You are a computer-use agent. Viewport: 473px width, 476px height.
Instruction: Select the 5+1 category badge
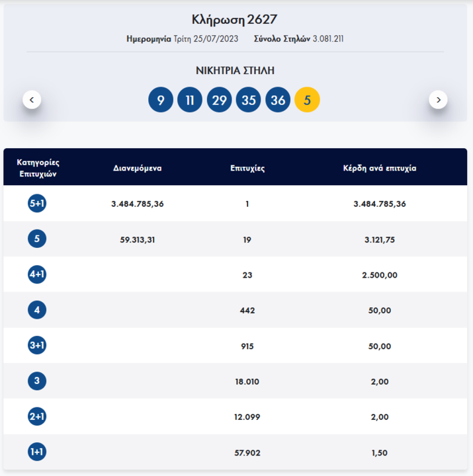(x=37, y=204)
